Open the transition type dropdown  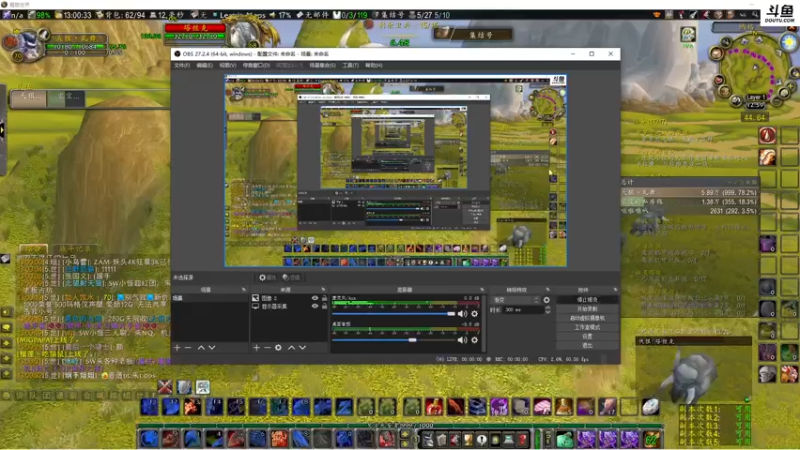515,300
